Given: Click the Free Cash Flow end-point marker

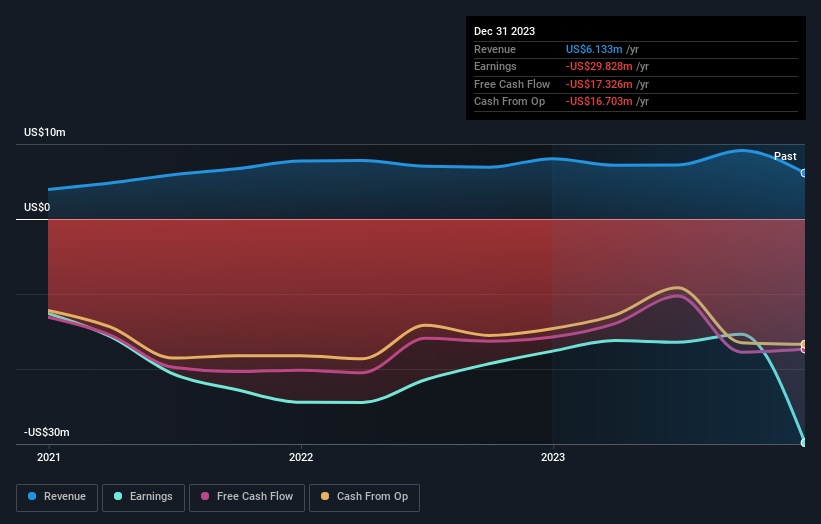Looking at the screenshot, I should (x=804, y=349).
